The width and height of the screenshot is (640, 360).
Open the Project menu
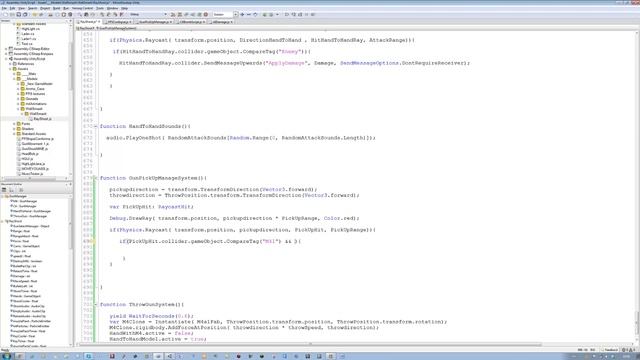pos(45,8)
